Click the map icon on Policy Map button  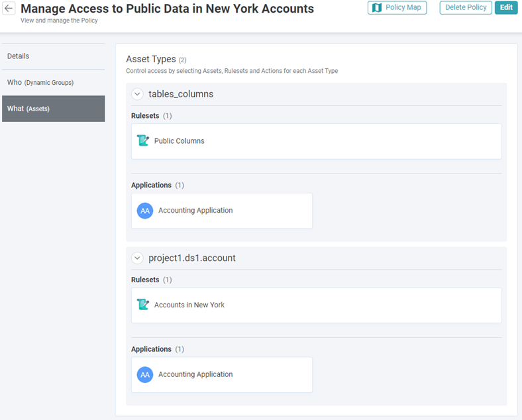(377, 8)
